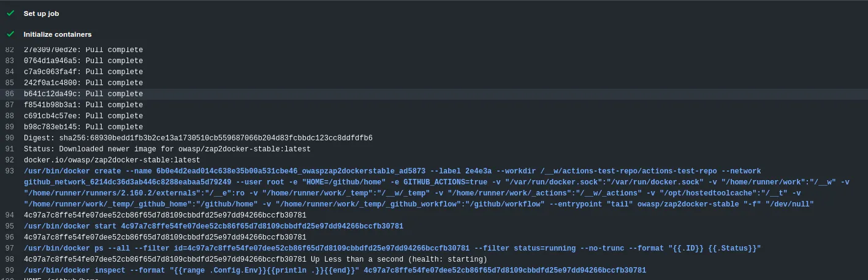
Task: Click log line 'f8541b98b3a1: Pull complete'
Action: (83, 105)
